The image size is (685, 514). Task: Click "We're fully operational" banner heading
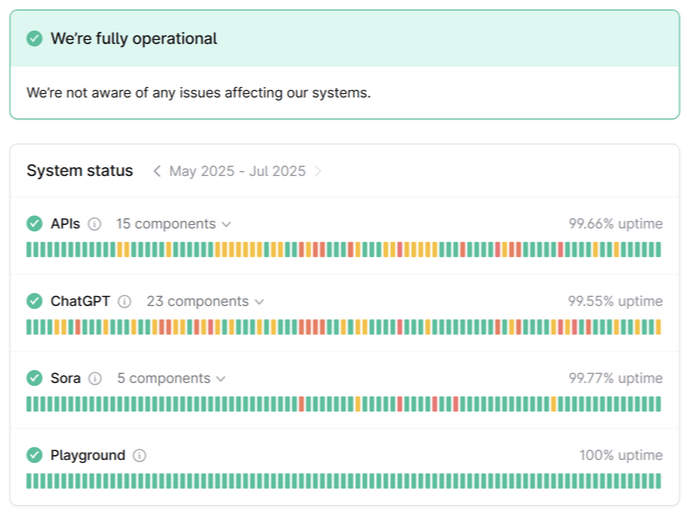(x=134, y=38)
